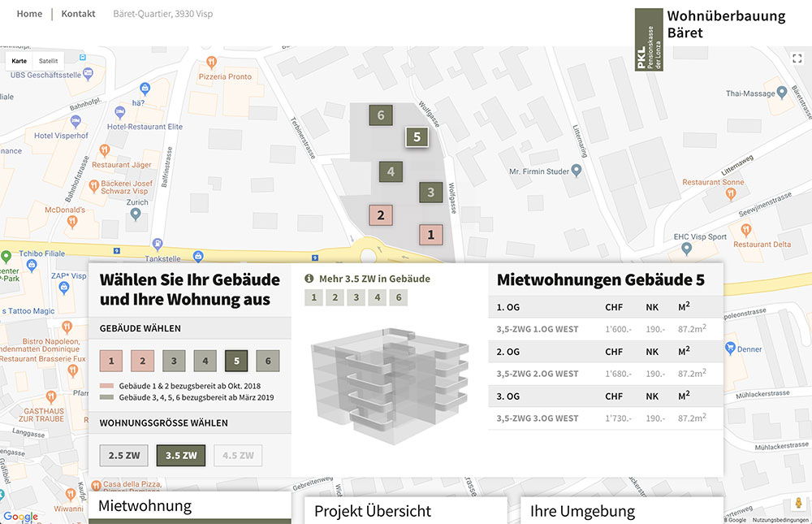The image size is (812, 524).
Task: Open the Home menu item
Action: [x=29, y=14]
